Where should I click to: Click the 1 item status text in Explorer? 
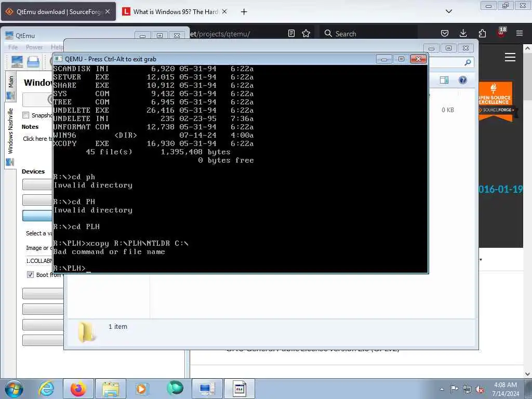click(118, 326)
